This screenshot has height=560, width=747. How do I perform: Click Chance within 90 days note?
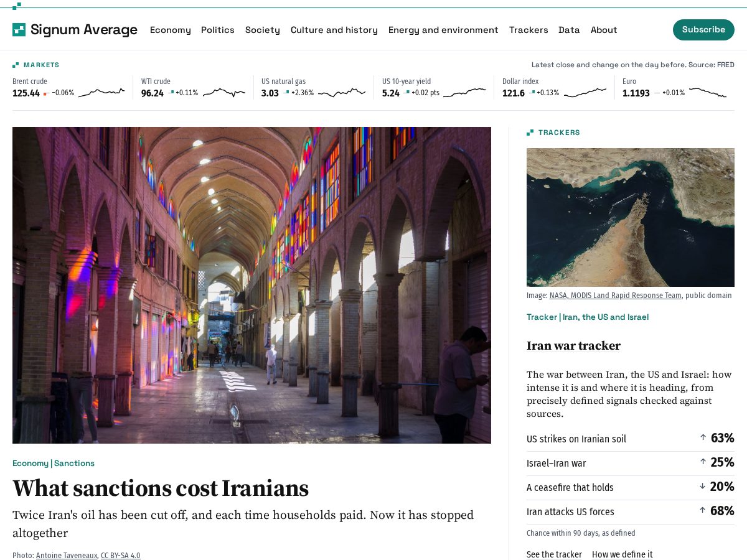point(581,533)
